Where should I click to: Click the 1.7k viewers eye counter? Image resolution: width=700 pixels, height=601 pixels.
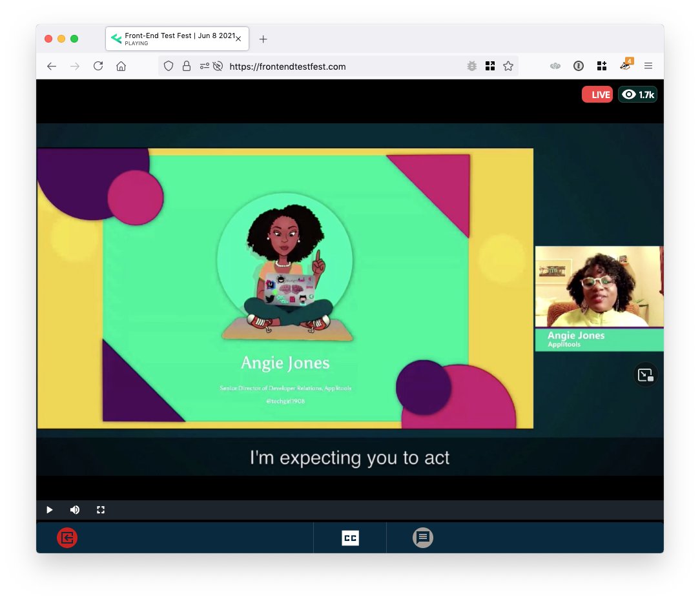pos(637,95)
